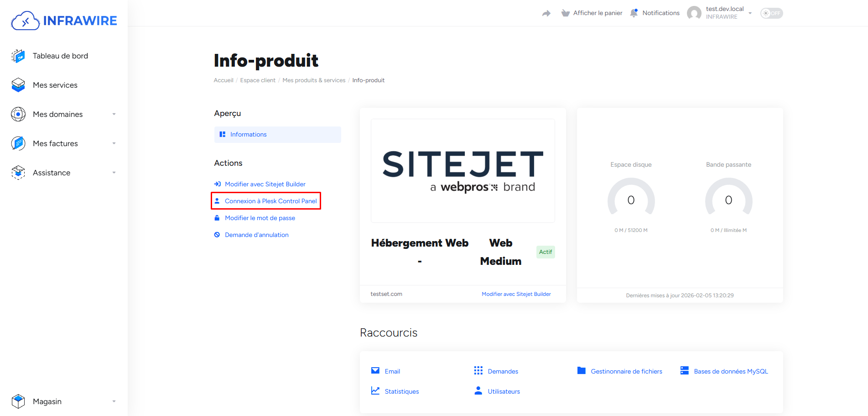Open the Demandes shortcut

pyautogui.click(x=503, y=371)
